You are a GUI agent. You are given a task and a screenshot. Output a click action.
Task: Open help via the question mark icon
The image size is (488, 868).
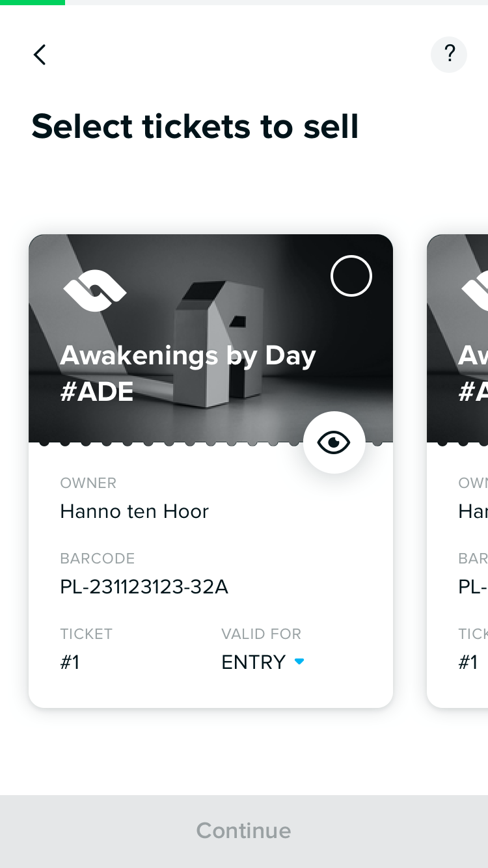coord(449,55)
